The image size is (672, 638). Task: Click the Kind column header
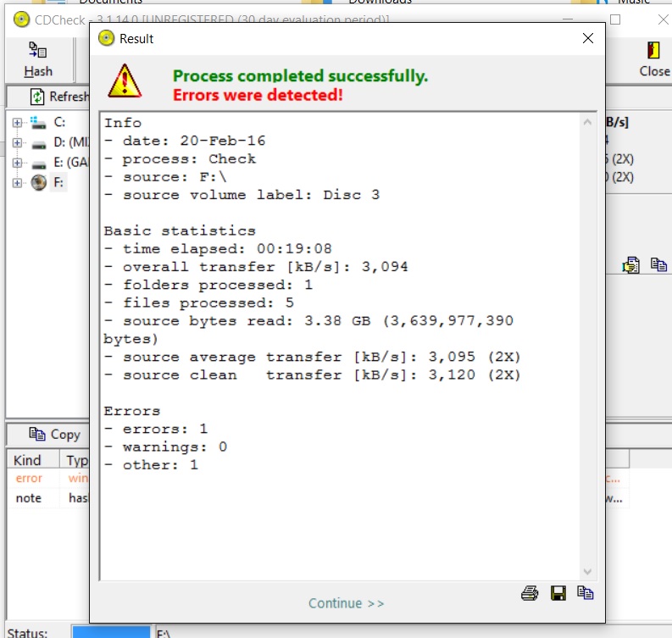click(x=28, y=460)
